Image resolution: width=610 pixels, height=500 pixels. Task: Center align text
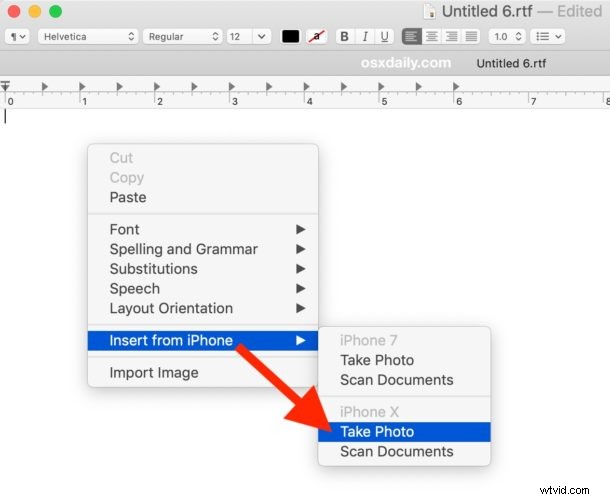[x=431, y=37]
